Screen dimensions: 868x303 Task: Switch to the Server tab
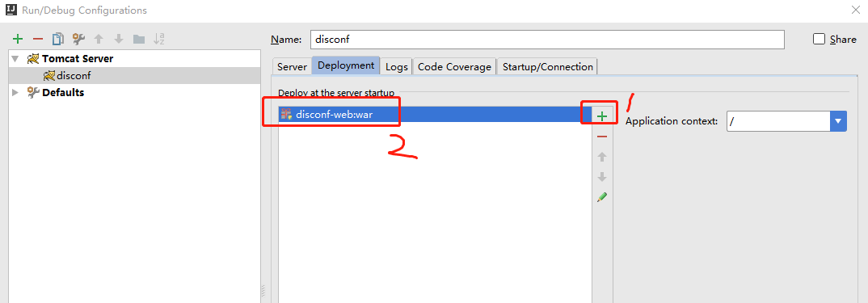point(292,66)
